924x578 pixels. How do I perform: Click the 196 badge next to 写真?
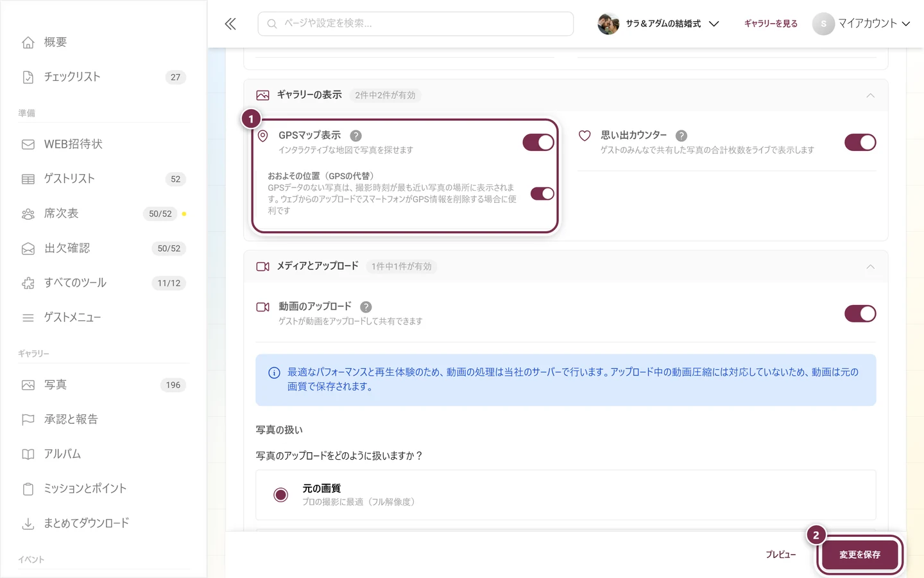pos(173,385)
